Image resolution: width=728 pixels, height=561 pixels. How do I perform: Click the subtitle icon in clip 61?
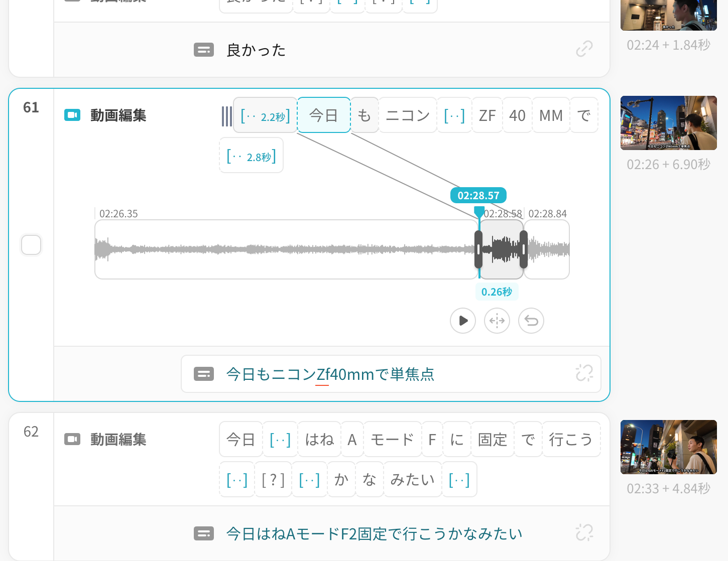pyautogui.click(x=204, y=374)
